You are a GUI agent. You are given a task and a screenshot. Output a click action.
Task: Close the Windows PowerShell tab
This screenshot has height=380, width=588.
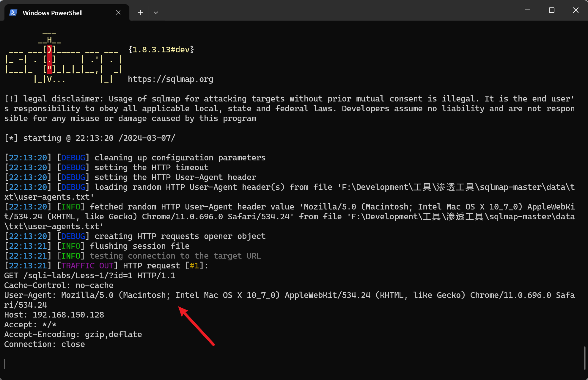click(118, 12)
